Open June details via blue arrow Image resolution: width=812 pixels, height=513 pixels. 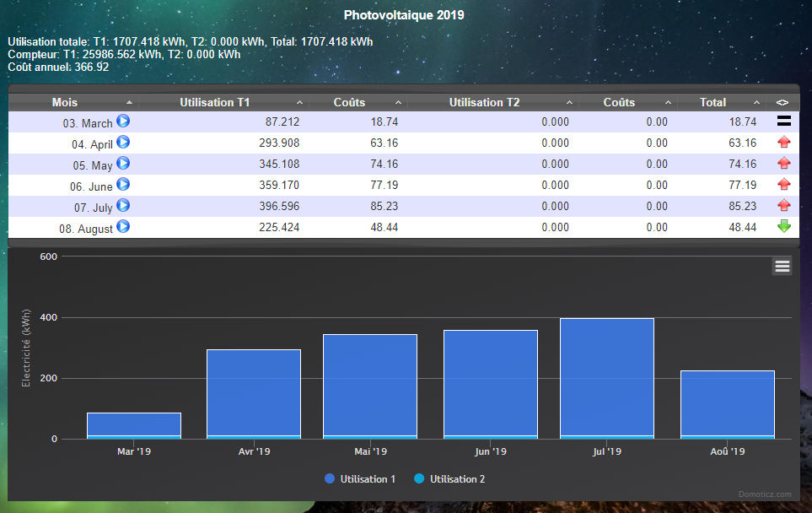pyautogui.click(x=123, y=185)
